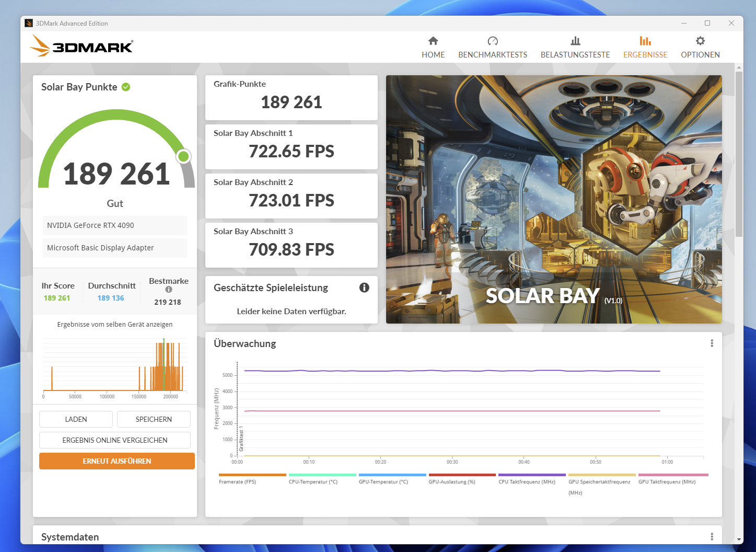Click the Grafik-Punkte 189 261 card

[292, 98]
